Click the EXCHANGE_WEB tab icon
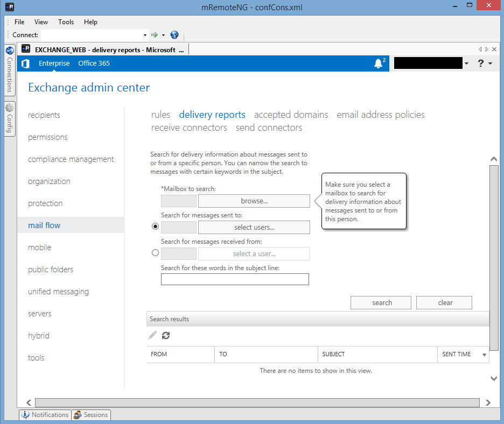This screenshot has height=424, width=504. coord(26,49)
